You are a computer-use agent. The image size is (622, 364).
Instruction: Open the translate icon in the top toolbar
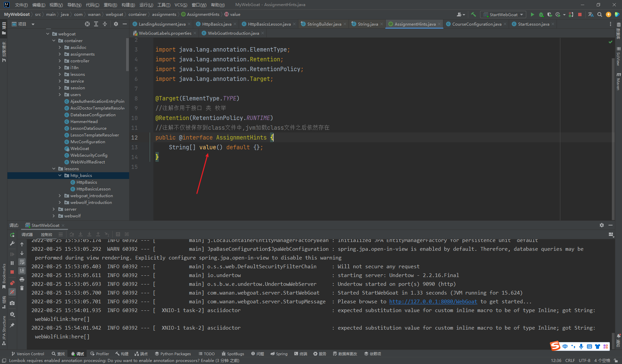pyautogui.click(x=591, y=14)
